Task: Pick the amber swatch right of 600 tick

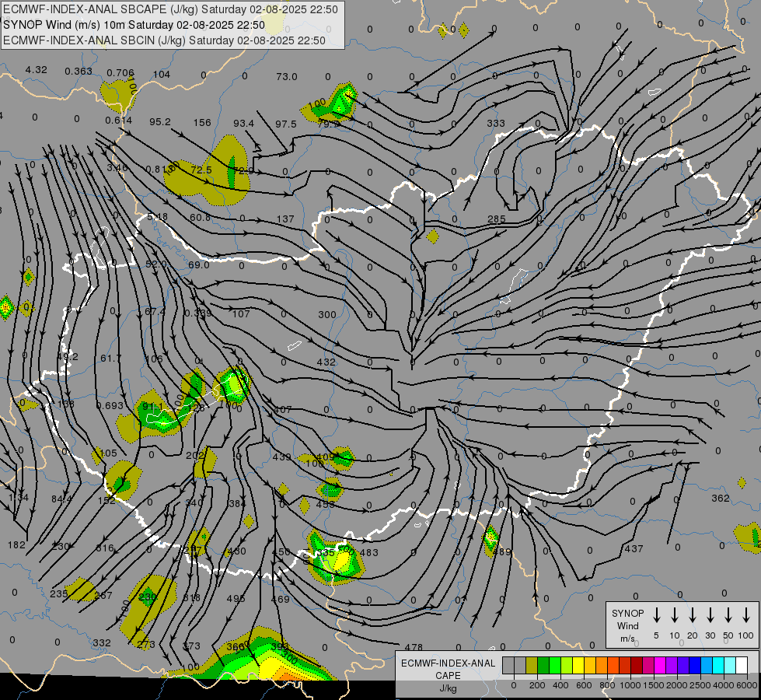Action: (590, 666)
